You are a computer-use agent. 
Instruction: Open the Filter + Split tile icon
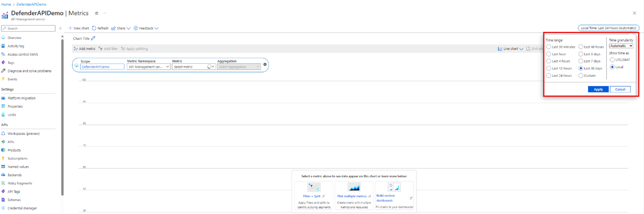(x=314, y=187)
